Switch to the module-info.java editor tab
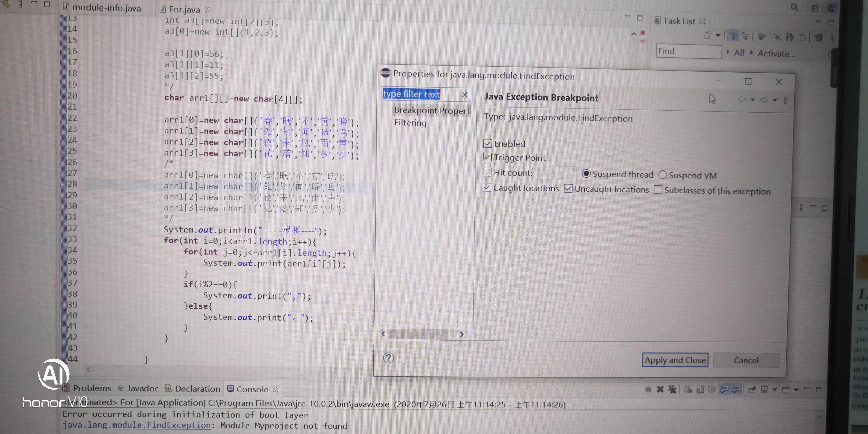This screenshot has width=868, height=434. (x=102, y=7)
